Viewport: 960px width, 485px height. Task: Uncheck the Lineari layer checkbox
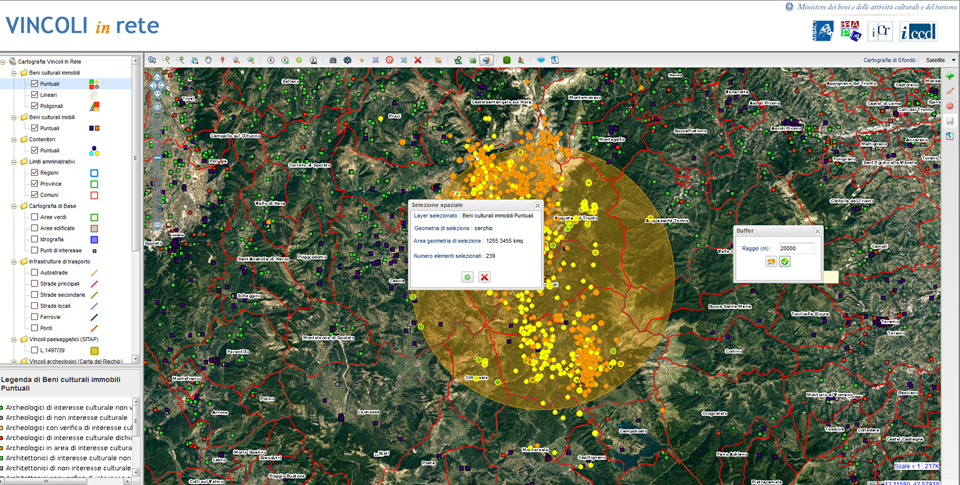[x=34, y=95]
